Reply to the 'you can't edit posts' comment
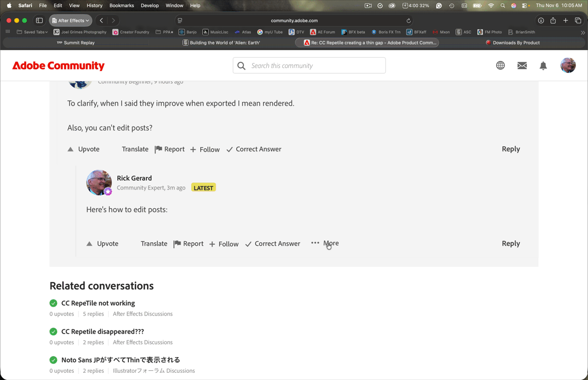The width and height of the screenshot is (588, 380). (511, 149)
